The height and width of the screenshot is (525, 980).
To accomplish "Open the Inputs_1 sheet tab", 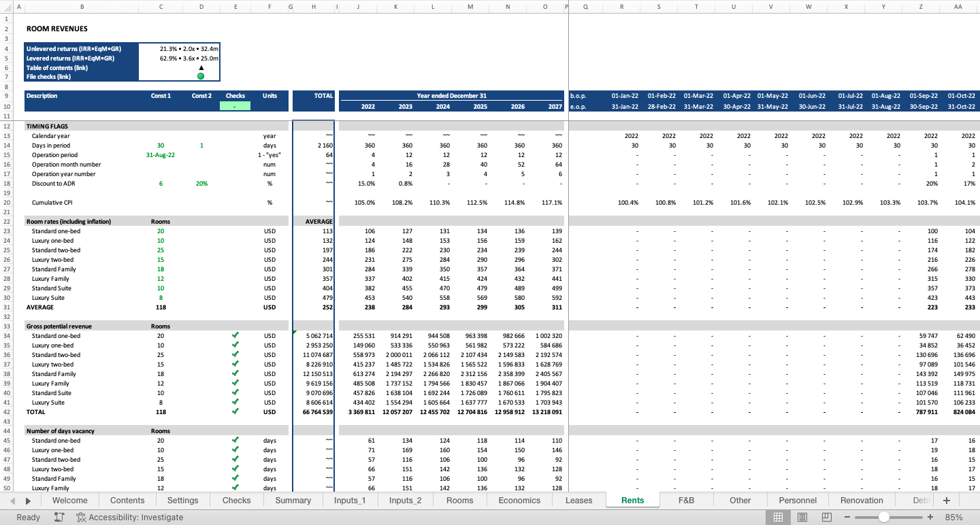I will point(350,501).
